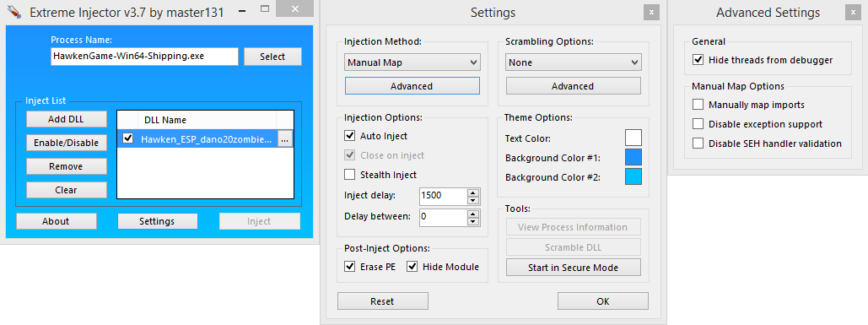Screen dimensions: 868x325
Task: Toggle checkbox for Hawken_ESP DLL entry
Action: click(128, 138)
